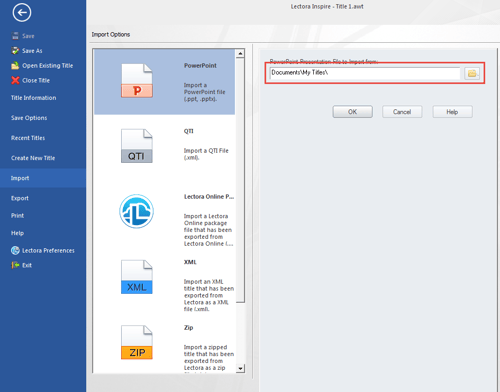
Task: Open Recent Titles in sidebar
Action: [28, 138]
